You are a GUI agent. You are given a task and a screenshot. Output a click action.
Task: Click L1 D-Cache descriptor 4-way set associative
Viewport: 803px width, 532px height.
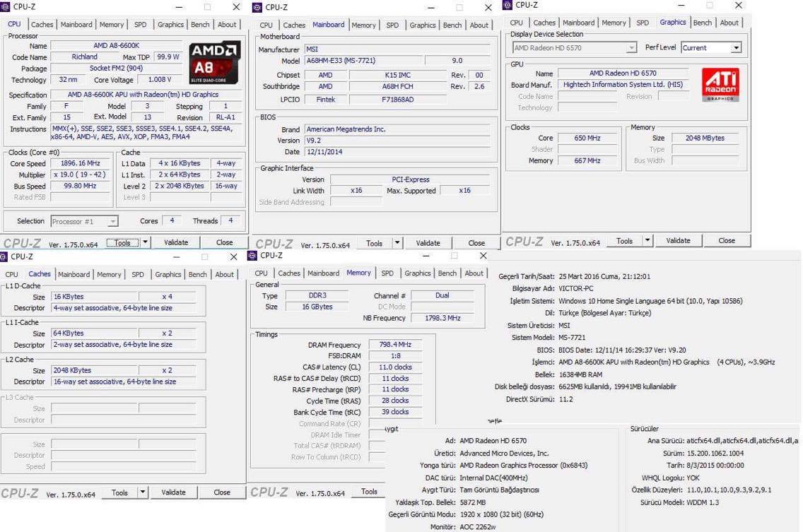[124, 308]
